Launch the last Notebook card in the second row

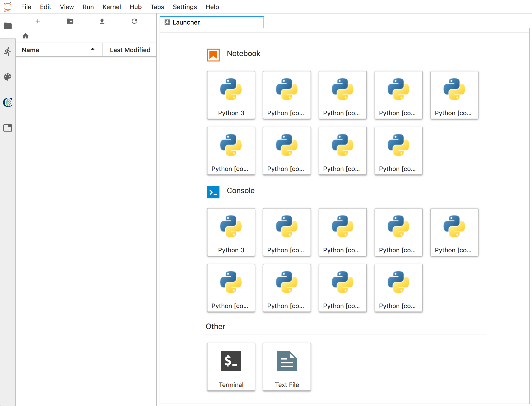click(398, 151)
